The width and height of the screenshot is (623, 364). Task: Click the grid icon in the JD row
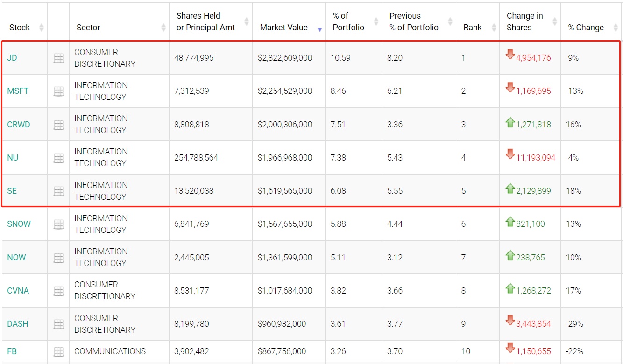coord(58,58)
